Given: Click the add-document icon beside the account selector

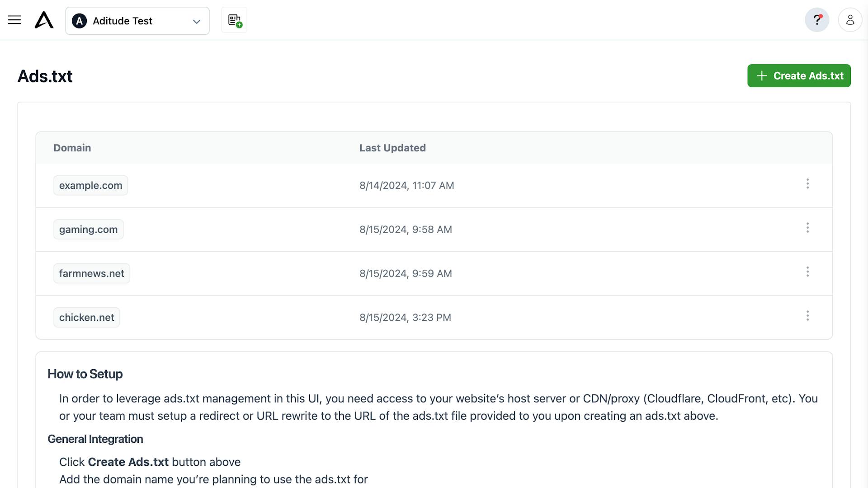Looking at the screenshot, I should coord(234,20).
